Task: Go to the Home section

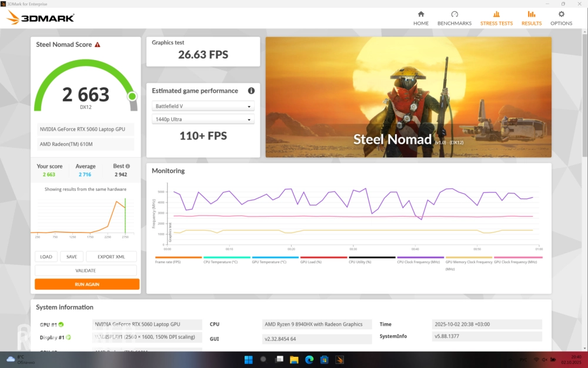Action: [420, 18]
